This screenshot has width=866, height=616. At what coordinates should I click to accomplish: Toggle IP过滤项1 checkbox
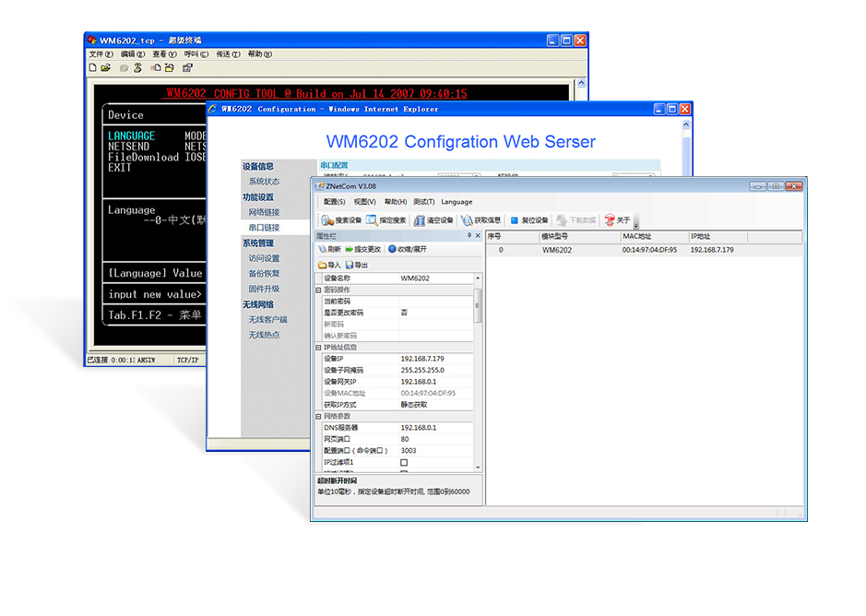(x=404, y=462)
